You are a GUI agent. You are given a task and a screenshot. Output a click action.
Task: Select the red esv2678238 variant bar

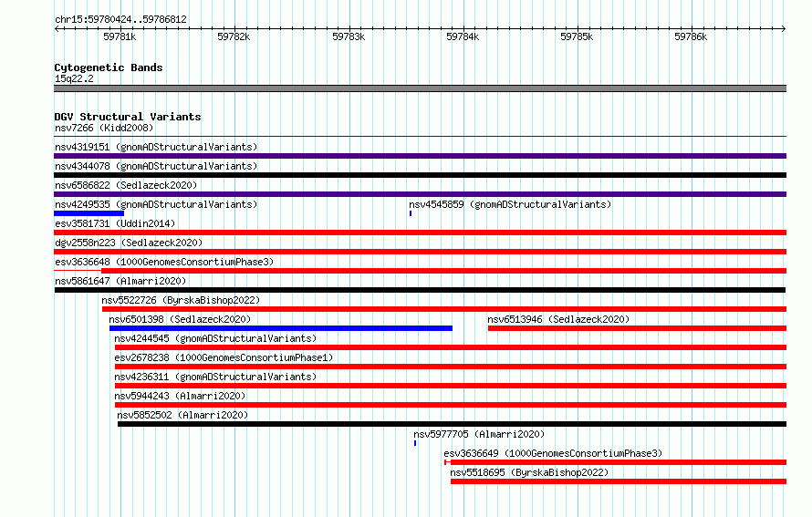pos(451,367)
